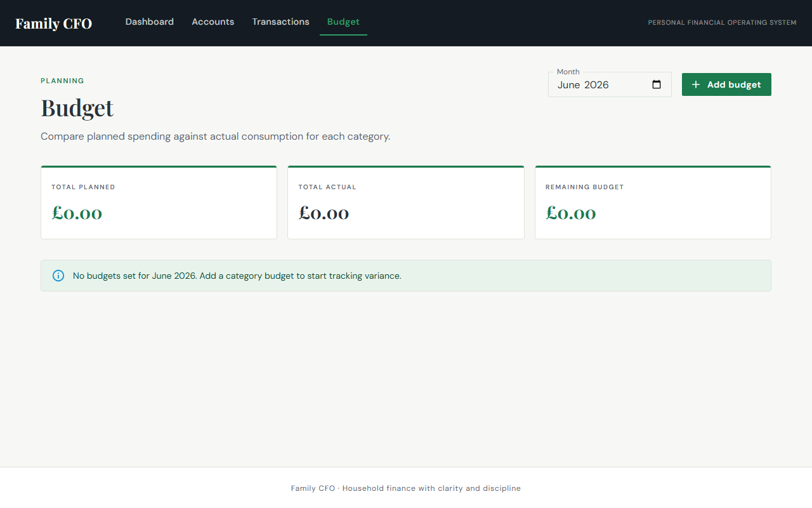Click 'PERSONAL FINANCIAL OPERATING SYSTEM' header text
Viewport: 812px width, 508px height.
coord(722,23)
